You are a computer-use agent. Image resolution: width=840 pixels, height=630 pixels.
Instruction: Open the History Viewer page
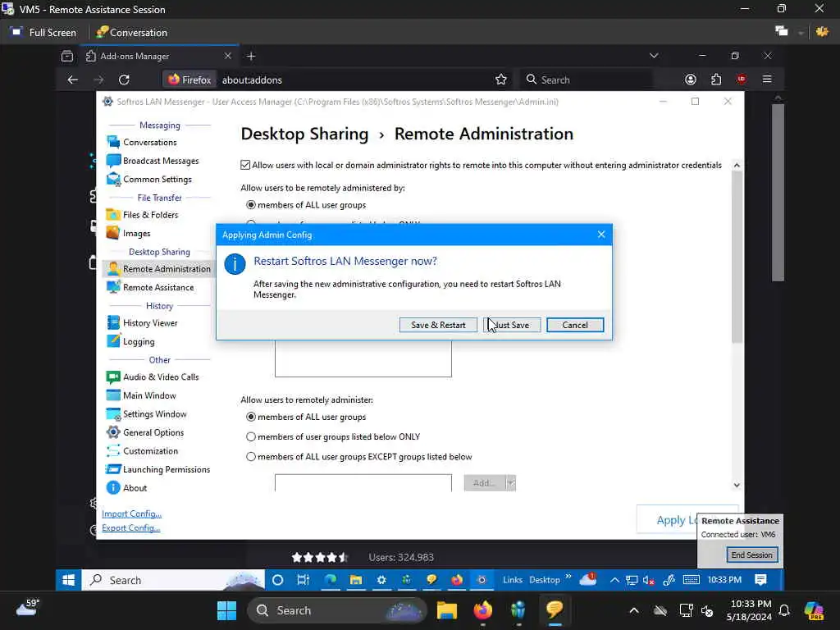coord(142,323)
